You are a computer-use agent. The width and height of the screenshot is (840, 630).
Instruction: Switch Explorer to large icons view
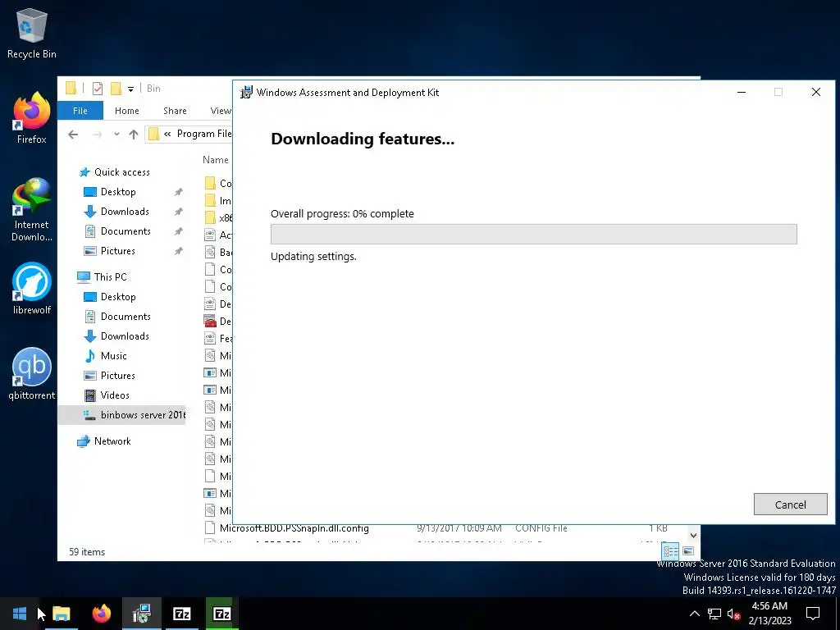coord(689,550)
